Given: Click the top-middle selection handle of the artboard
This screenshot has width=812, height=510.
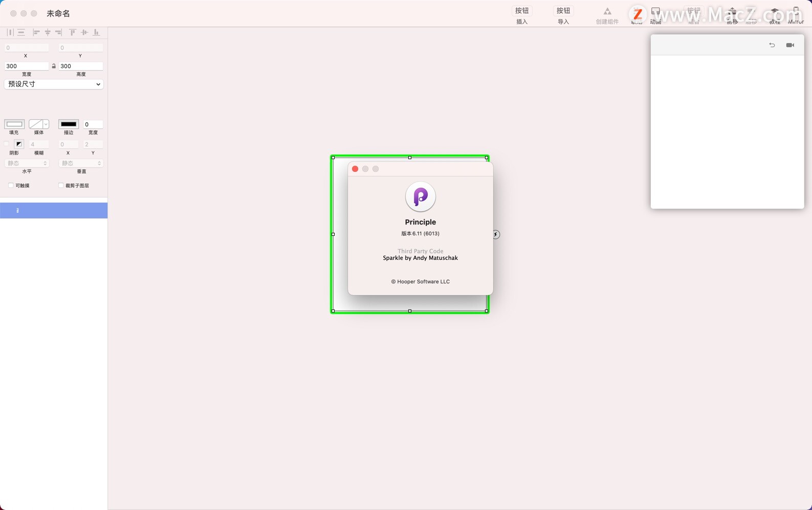Looking at the screenshot, I should coord(410,158).
